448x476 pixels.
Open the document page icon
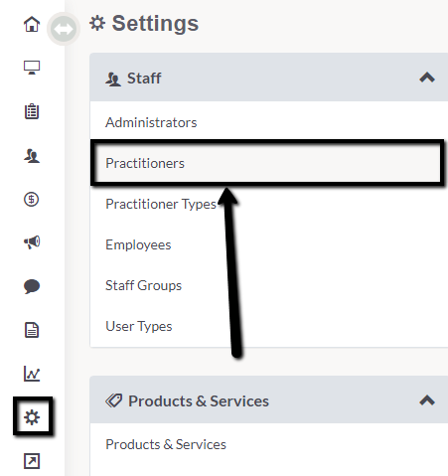pyautogui.click(x=32, y=330)
